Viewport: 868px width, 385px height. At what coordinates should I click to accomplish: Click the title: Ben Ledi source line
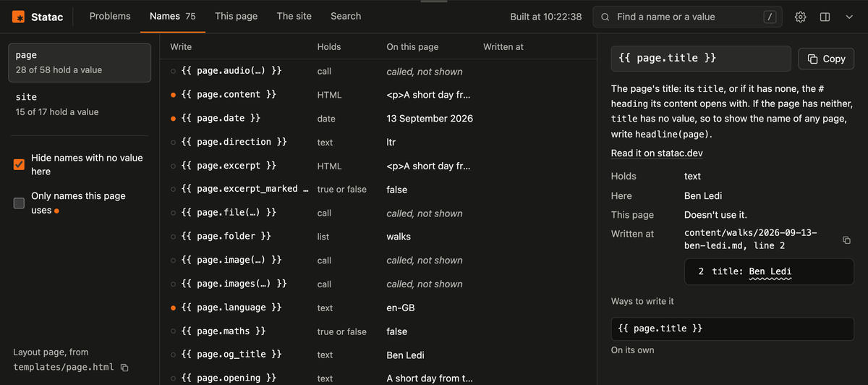770,271
